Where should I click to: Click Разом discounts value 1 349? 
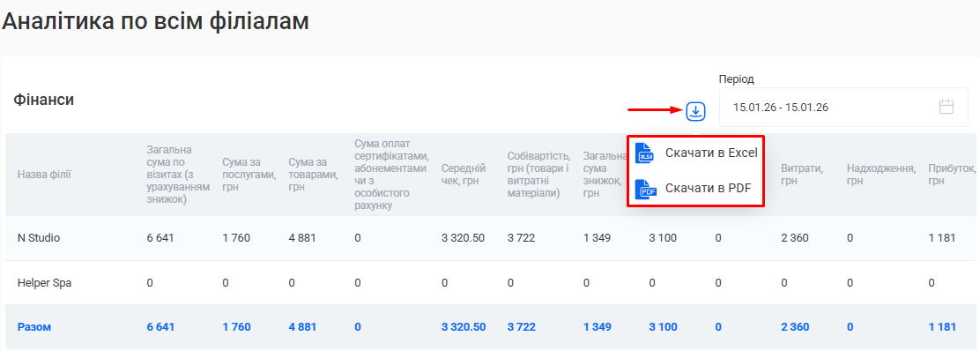point(597,327)
